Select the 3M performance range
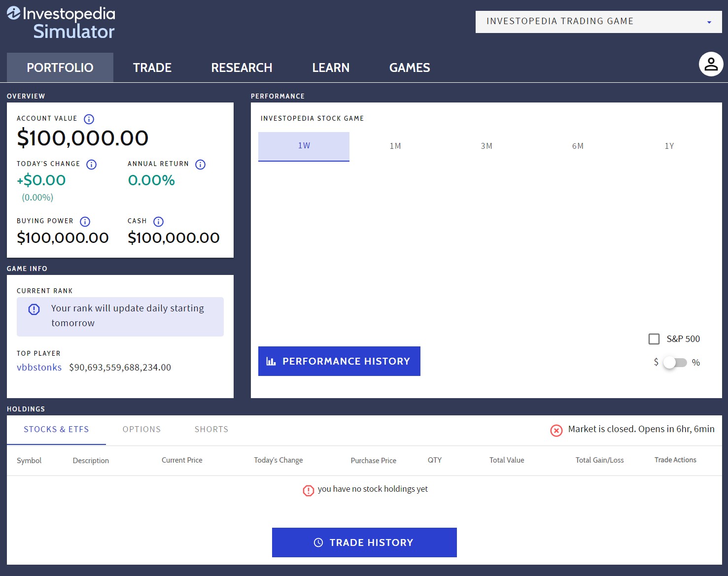This screenshot has height=576, width=728. (486, 146)
